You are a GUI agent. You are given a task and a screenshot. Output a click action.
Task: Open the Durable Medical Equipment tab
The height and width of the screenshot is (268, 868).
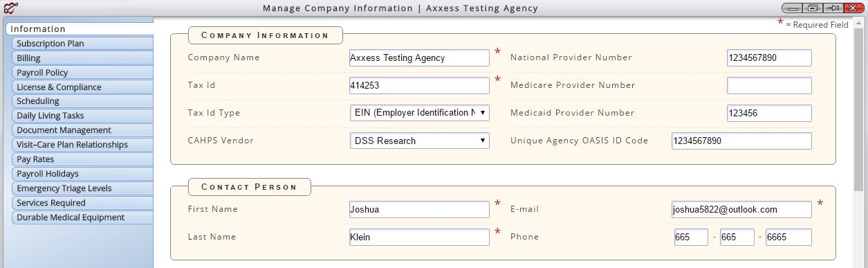[x=82, y=217]
